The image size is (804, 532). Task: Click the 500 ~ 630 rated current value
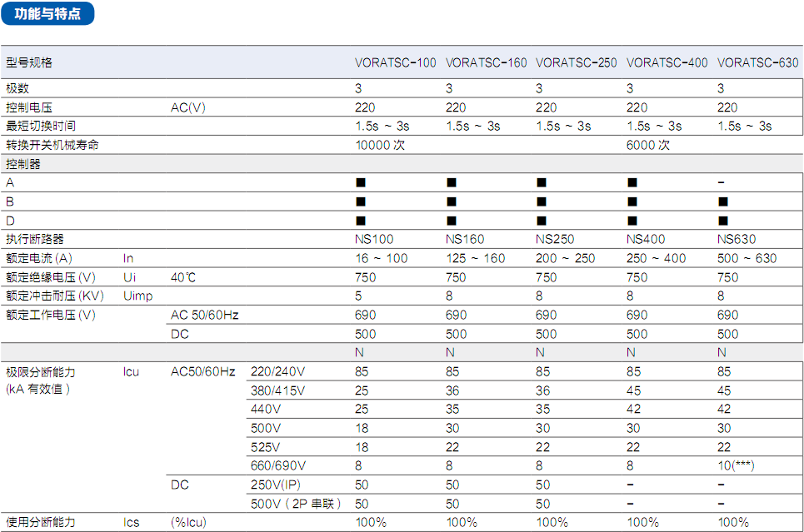click(747, 258)
